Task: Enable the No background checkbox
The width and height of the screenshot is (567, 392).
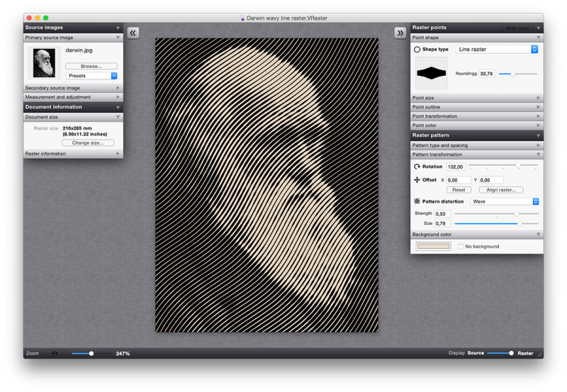Action: 461,247
